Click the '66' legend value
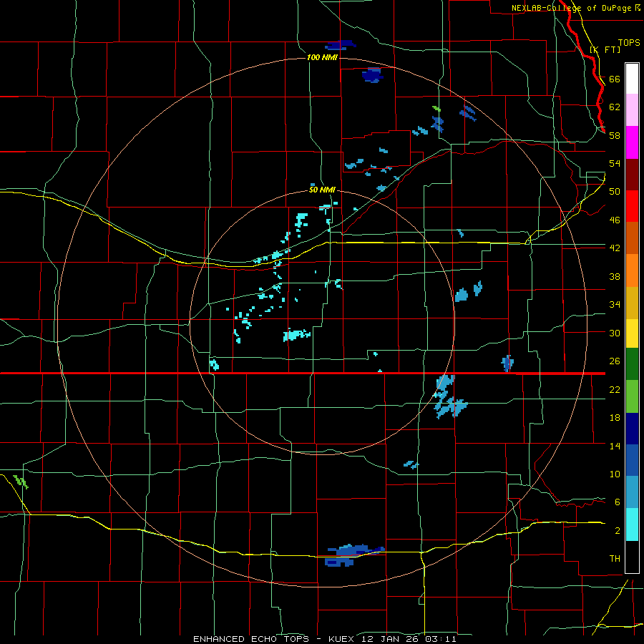Viewport: 644px width, 644px height. [615, 79]
